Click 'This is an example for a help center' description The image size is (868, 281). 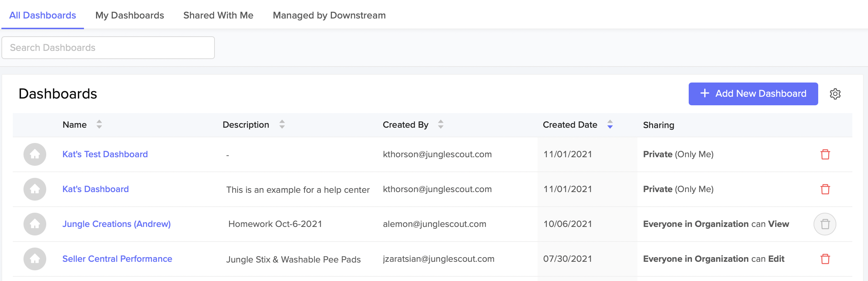pyautogui.click(x=298, y=190)
